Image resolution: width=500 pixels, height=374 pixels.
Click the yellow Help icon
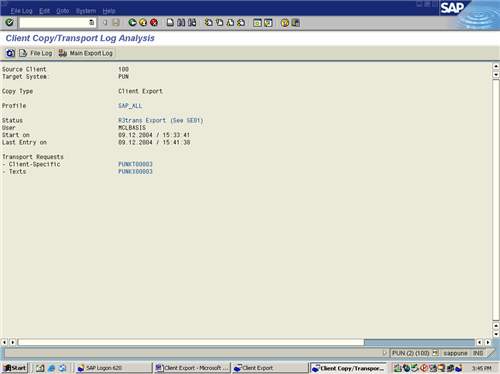point(285,23)
